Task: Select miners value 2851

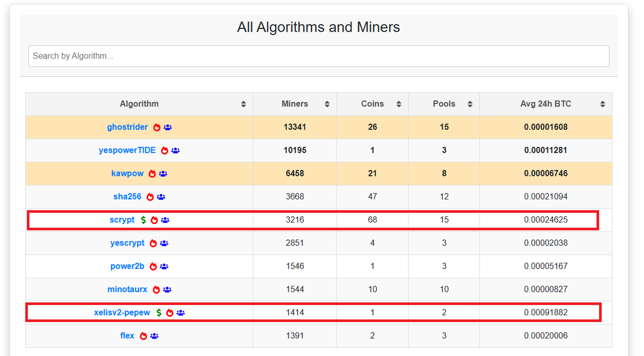Action: coord(295,243)
